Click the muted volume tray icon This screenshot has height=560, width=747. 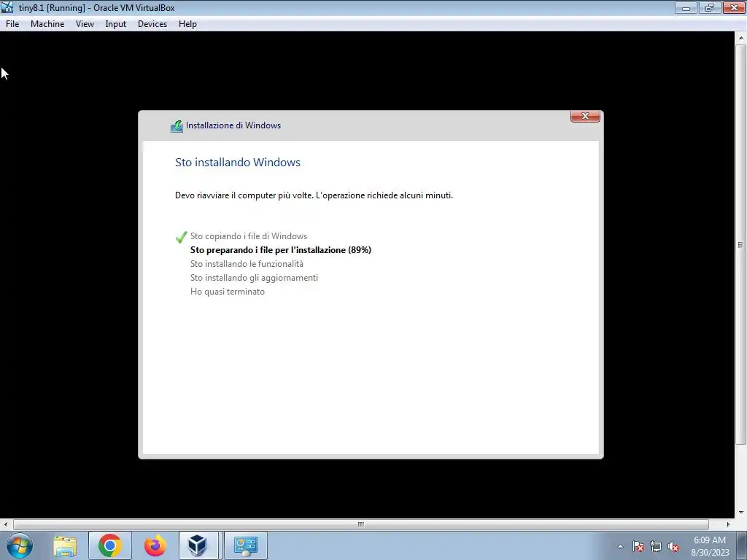673,546
